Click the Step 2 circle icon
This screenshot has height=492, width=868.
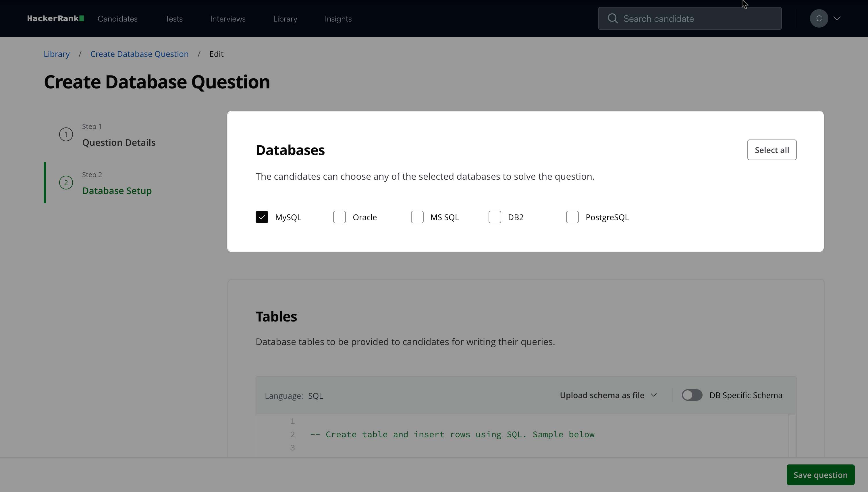coord(66,183)
